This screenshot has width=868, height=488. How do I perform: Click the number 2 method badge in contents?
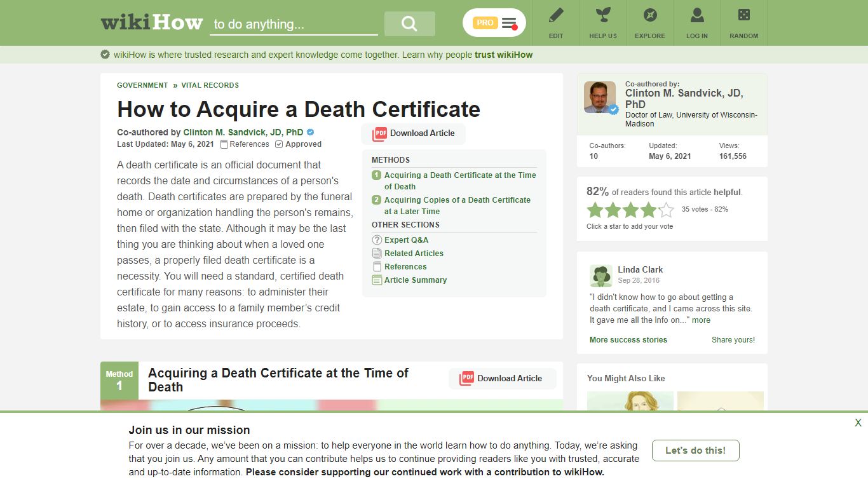[376, 200]
